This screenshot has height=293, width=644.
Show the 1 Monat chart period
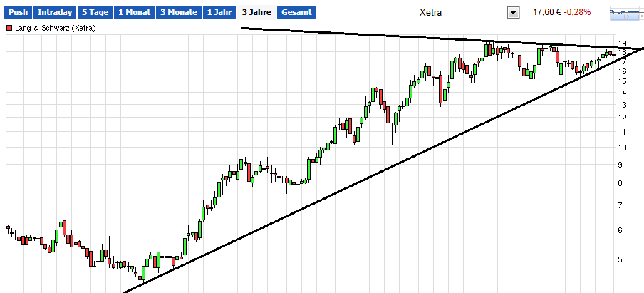coord(135,13)
